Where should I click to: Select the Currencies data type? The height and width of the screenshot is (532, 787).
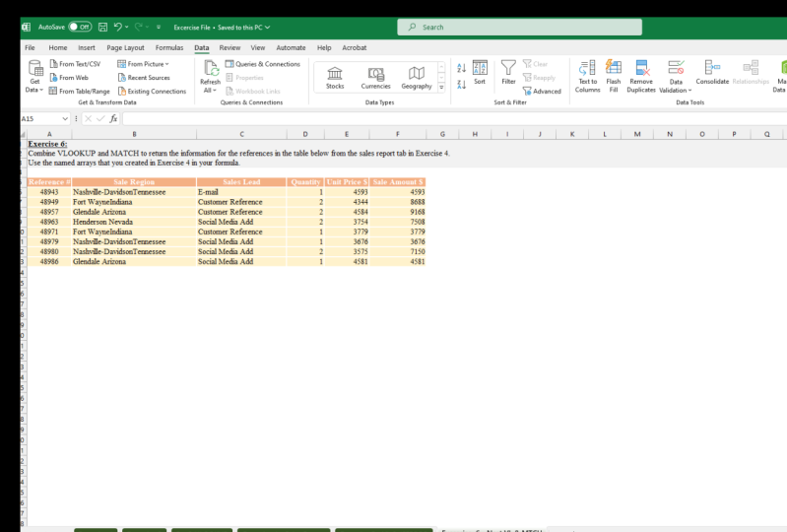click(375, 78)
